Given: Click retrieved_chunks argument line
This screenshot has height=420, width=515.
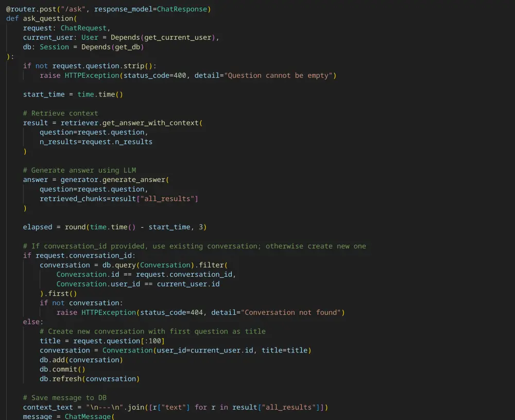Looking at the screenshot, I should point(119,199).
